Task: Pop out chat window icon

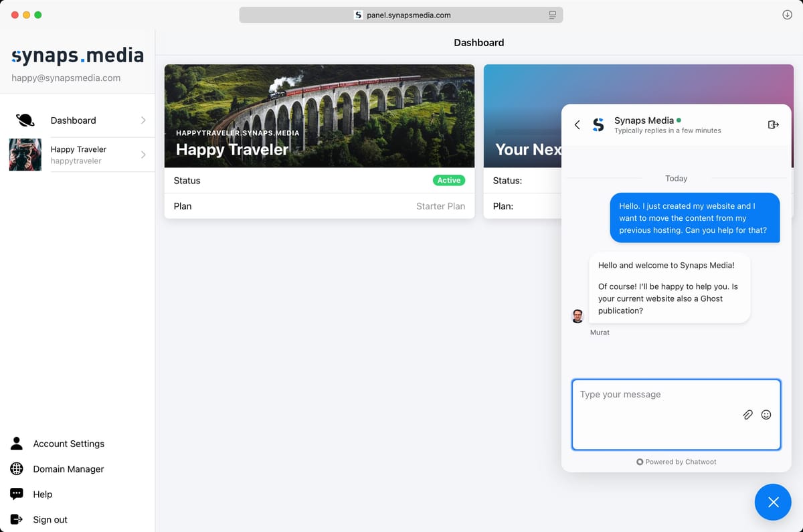Action: pos(773,124)
